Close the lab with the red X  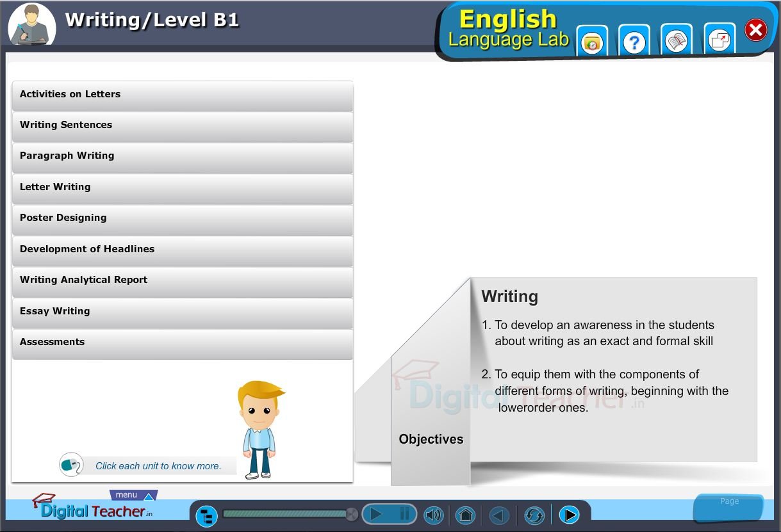tap(756, 29)
